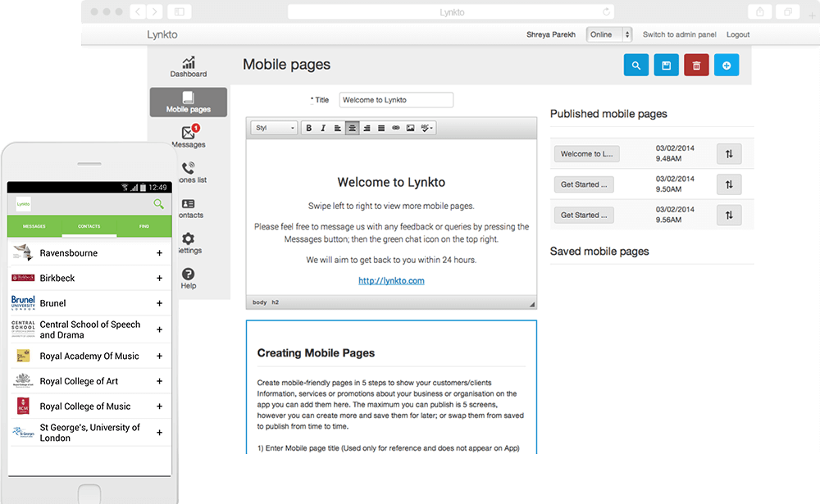Click the Welcome to Lynkto heading

click(391, 183)
